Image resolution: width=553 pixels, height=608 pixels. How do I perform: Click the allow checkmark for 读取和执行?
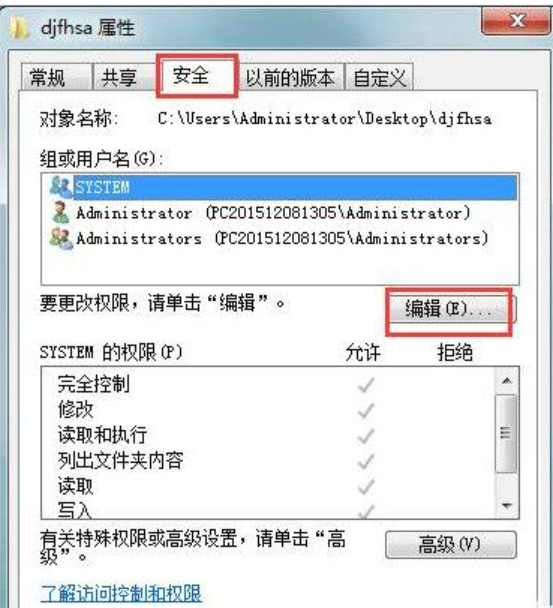point(366,436)
